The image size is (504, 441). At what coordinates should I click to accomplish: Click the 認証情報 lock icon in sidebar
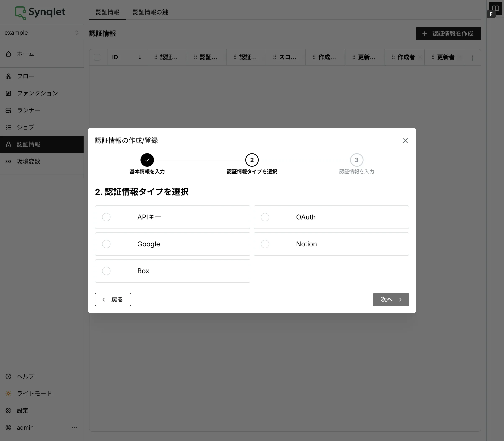click(x=8, y=144)
